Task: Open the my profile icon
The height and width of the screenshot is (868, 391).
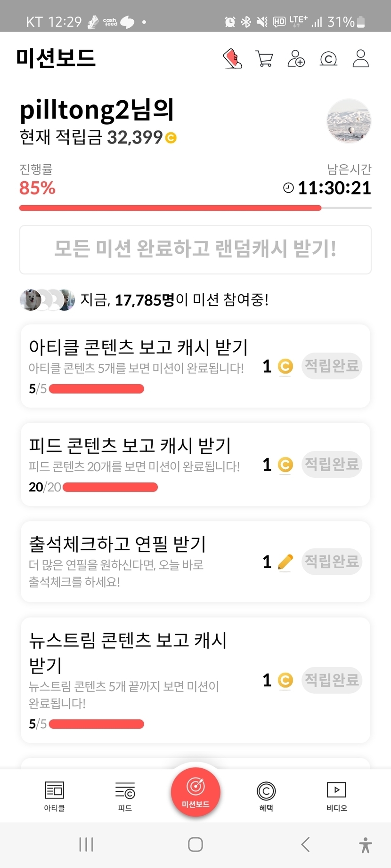Action: [360, 59]
